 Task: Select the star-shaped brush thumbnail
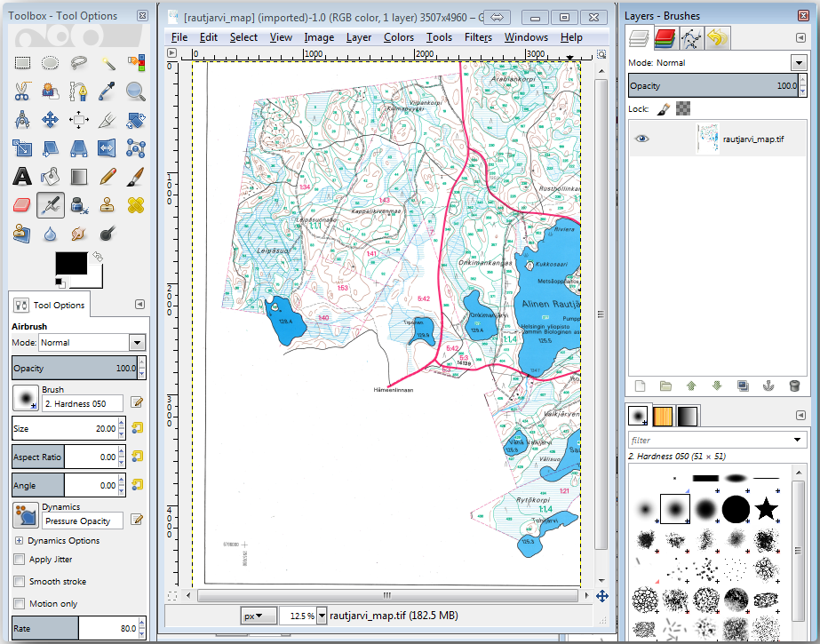(765, 509)
